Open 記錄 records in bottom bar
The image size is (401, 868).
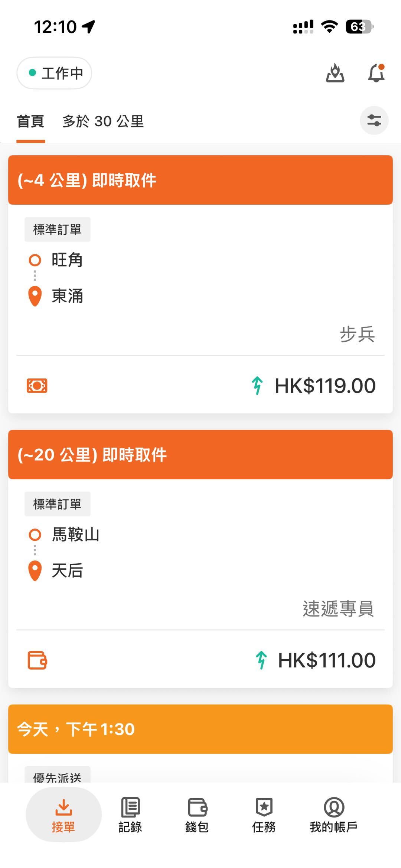[130, 815]
